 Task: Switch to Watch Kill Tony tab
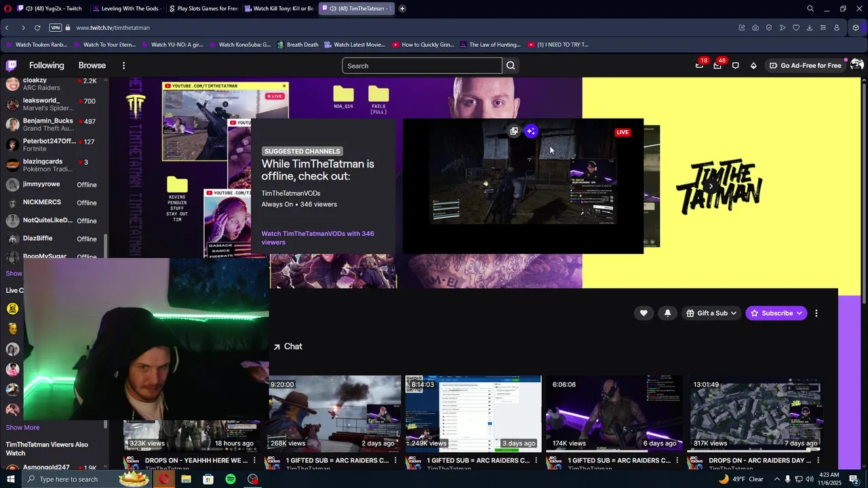[x=279, y=9]
